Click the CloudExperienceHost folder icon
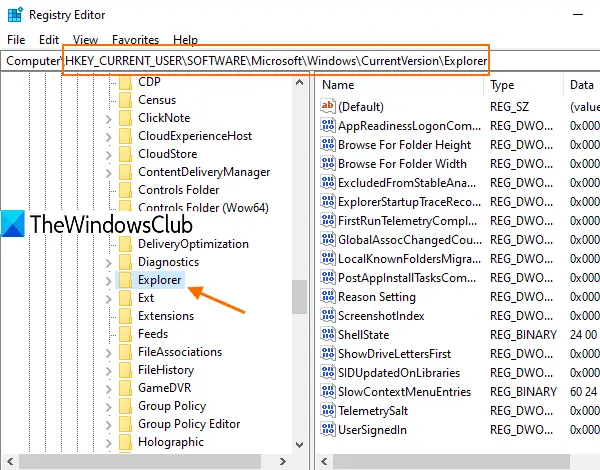Screen dimensions: 600x470 [x=126, y=136]
